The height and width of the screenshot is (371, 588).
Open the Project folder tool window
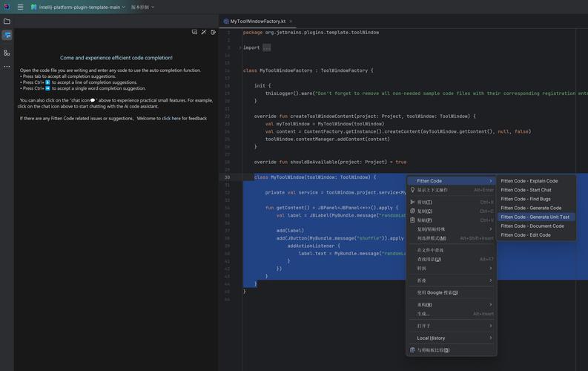point(7,21)
